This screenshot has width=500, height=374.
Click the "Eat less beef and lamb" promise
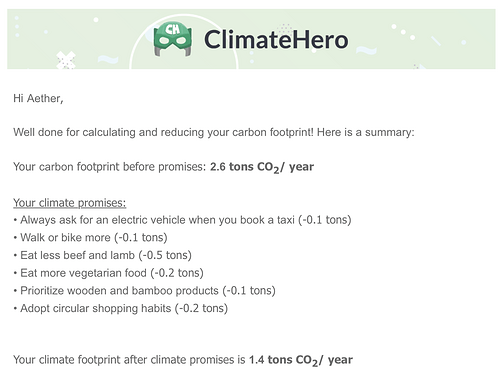(102, 255)
